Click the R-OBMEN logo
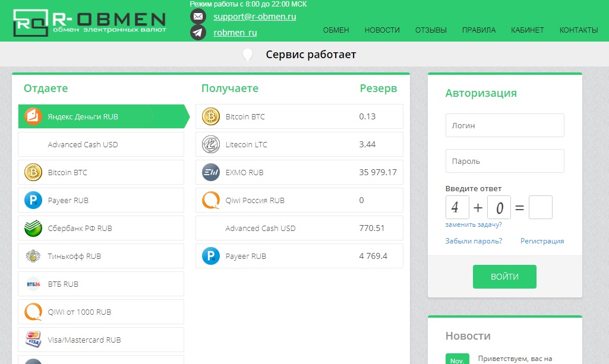 pos(90,23)
